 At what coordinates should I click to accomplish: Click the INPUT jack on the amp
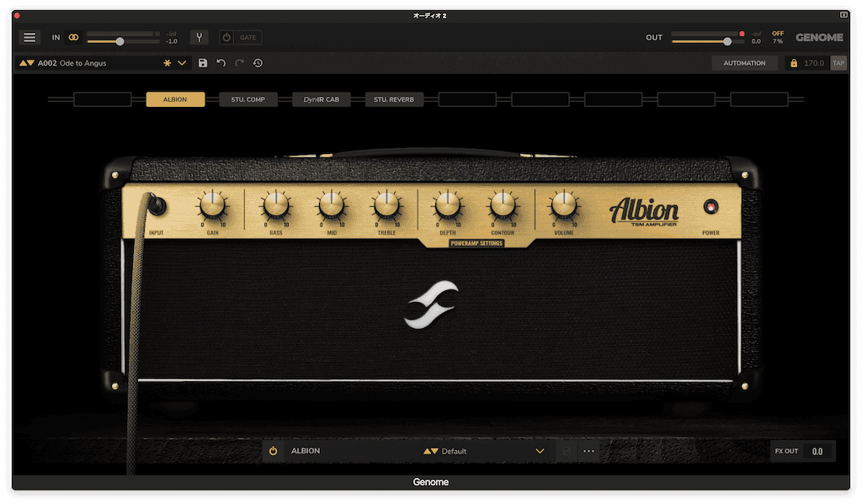[x=156, y=205]
